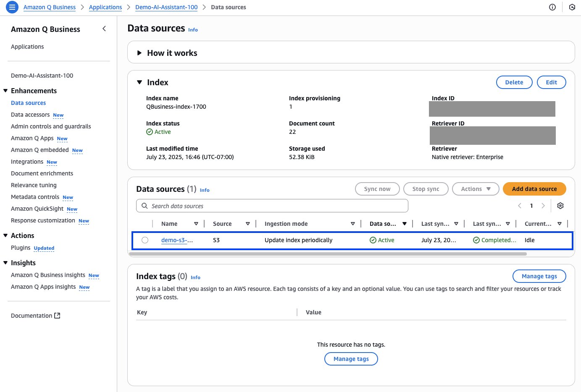
Task: Collapse the Index section
Action: pyautogui.click(x=139, y=82)
